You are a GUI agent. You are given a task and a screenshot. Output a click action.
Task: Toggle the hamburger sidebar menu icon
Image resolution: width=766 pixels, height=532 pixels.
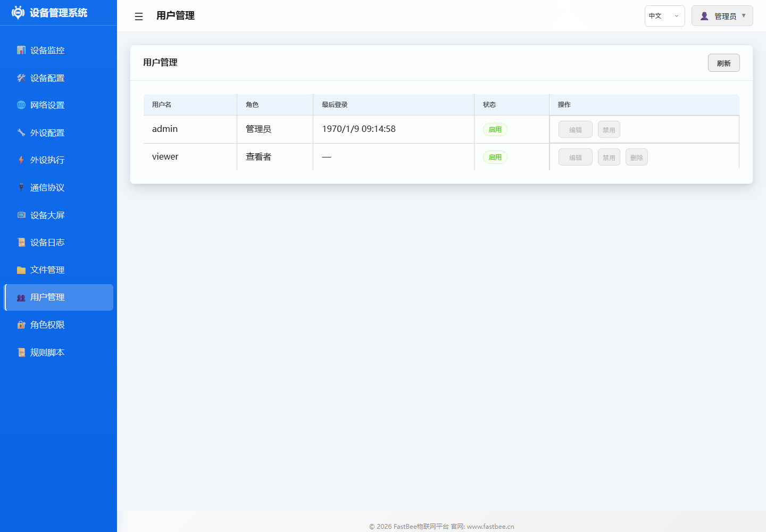139,16
